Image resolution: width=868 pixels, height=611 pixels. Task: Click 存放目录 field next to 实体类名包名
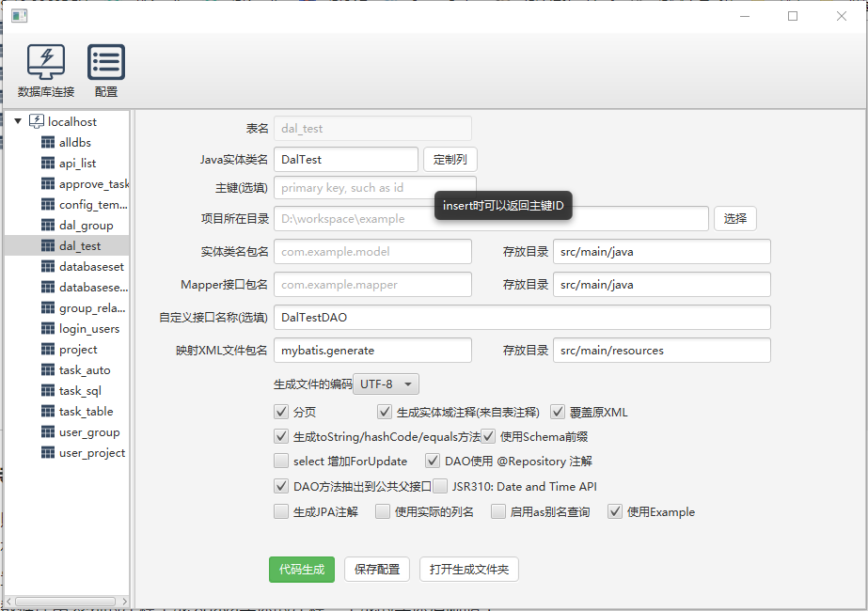[661, 251]
